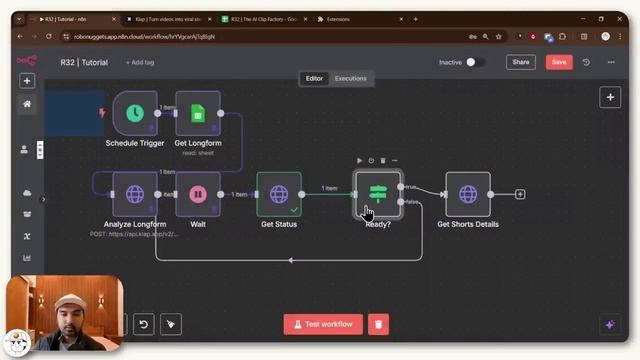
Task: Open the nodes panel plus button
Action: pos(610,97)
